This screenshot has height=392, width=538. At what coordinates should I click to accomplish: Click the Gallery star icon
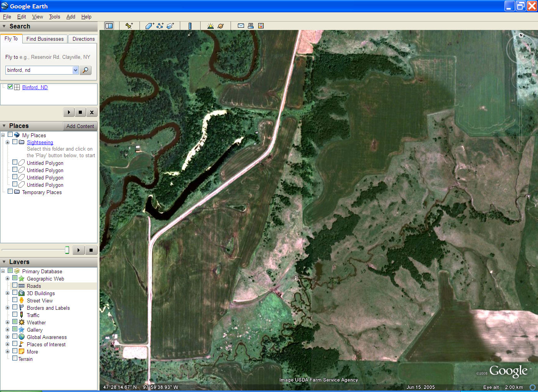[22, 330]
